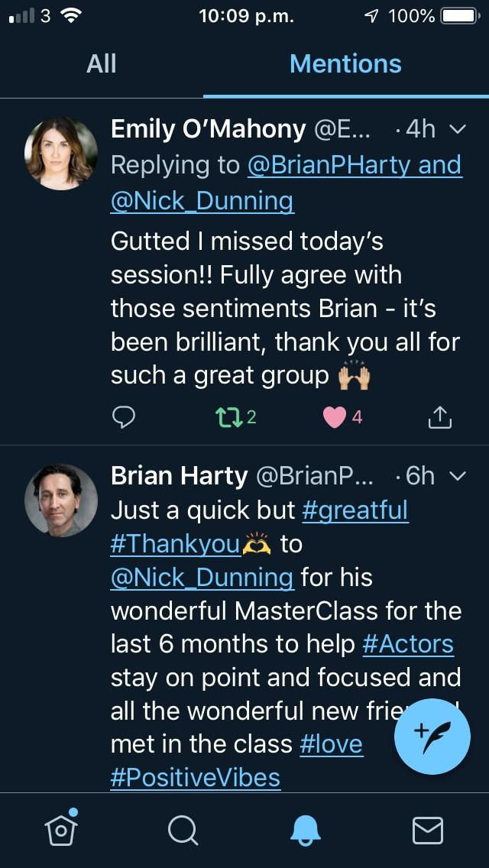Open the Search tab
Screen dimensions: 489x868
pyautogui.click(x=183, y=830)
